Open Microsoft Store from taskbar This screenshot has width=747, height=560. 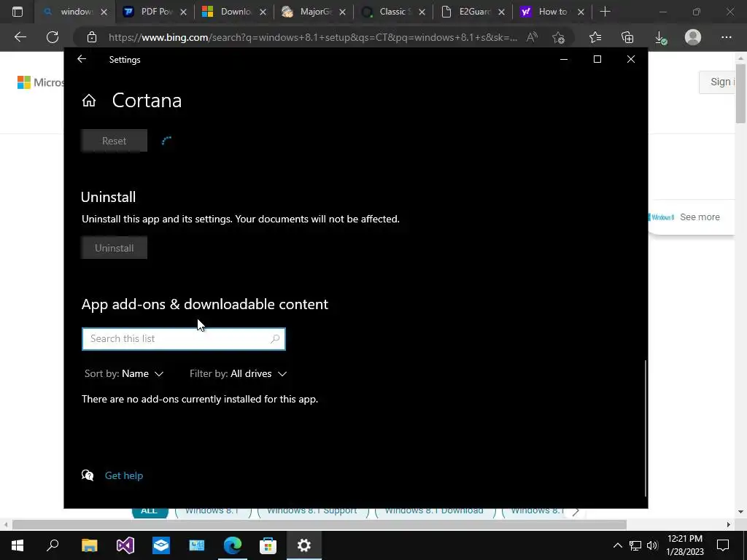pyautogui.click(x=268, y=545)
